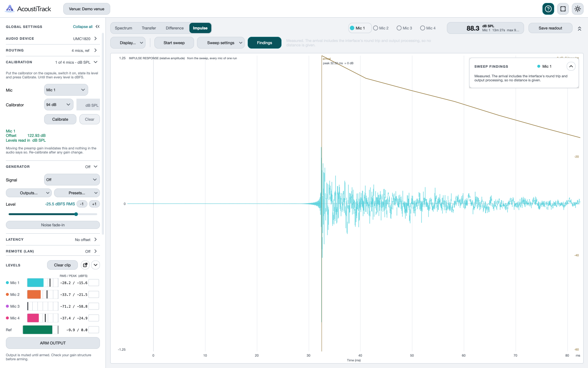Toggle fullscreen square icon
This screenshot has width=588, height=368.
click(563, 9)
